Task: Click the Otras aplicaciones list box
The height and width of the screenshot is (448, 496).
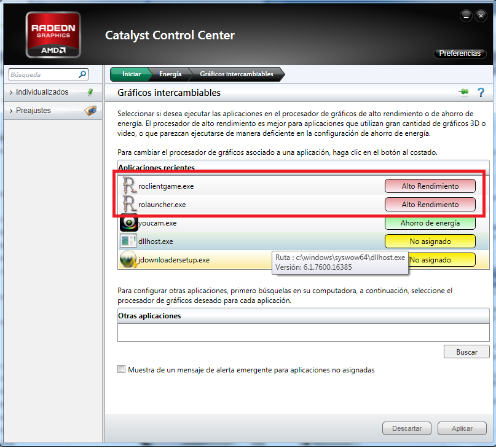Action: [x=304, y=332]
